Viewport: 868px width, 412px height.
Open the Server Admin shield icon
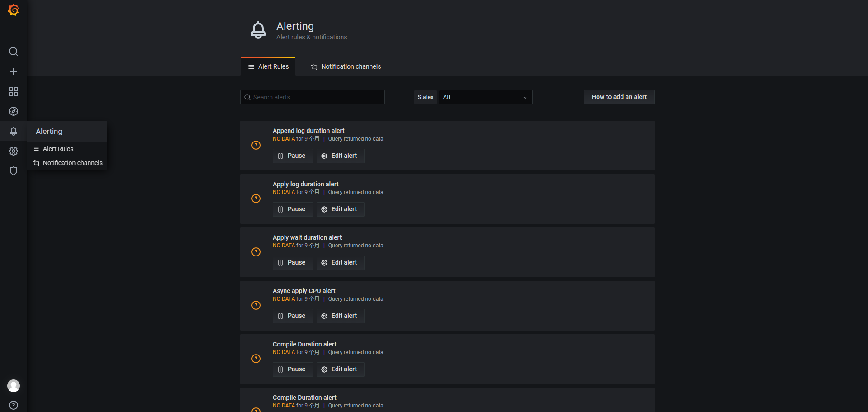pyautogui.click(x=14, y=171)
